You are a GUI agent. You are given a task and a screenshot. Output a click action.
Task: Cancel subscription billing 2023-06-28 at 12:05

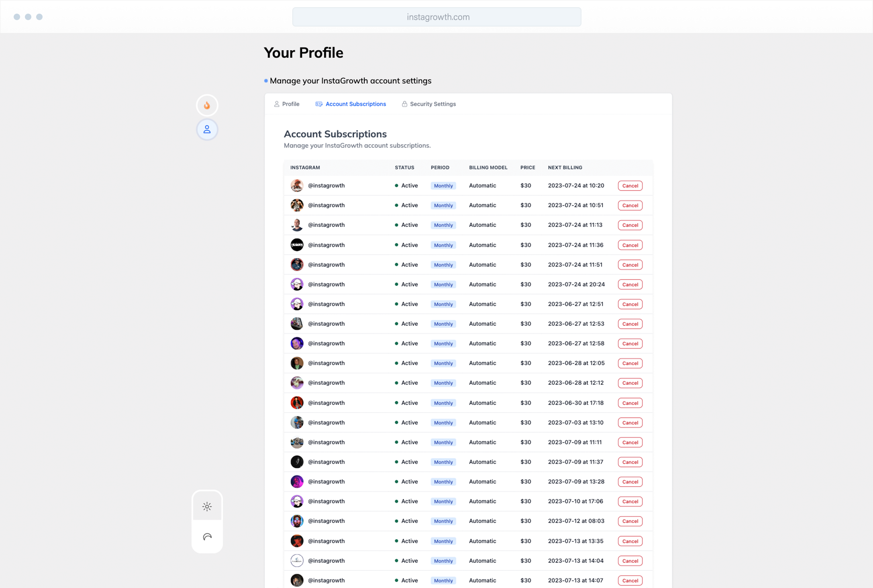630,363
